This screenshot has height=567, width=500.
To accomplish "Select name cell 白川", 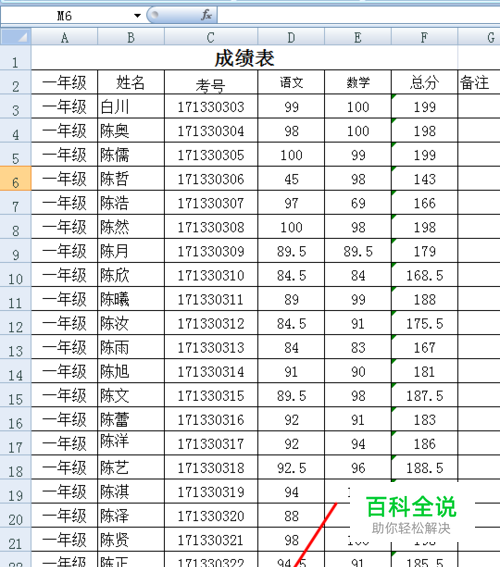I will pos(131,107).
